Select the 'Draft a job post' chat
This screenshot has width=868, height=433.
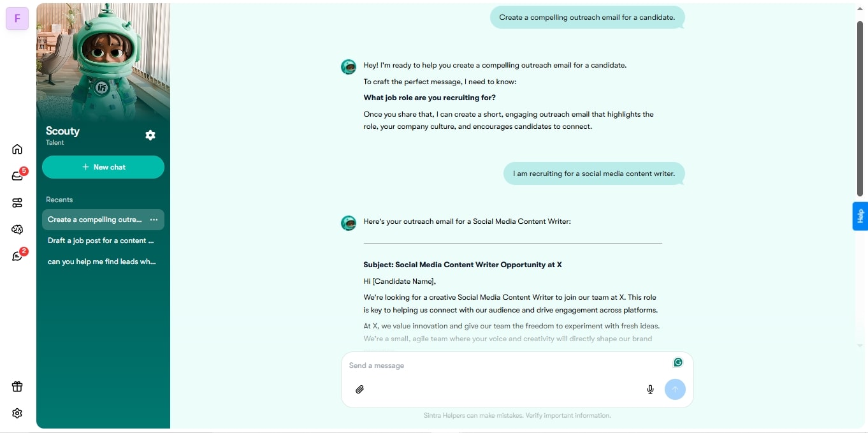point(102,240)
